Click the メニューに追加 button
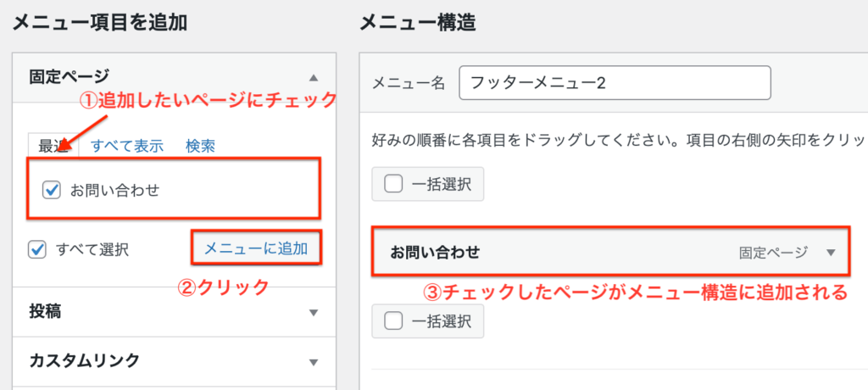The height and width of the screenshot is (390, 868). (x=256, y=248)
